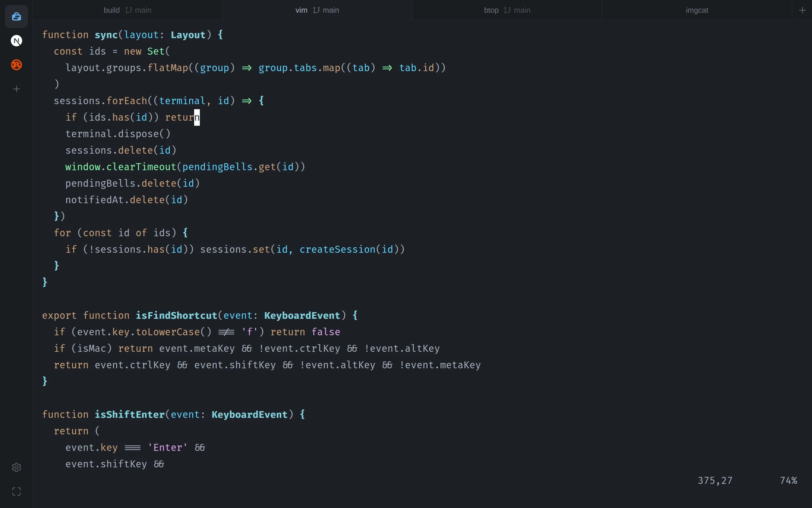812x508 pixels.
Task: Click the isFindShortcut function name
Action: (176, 315)
